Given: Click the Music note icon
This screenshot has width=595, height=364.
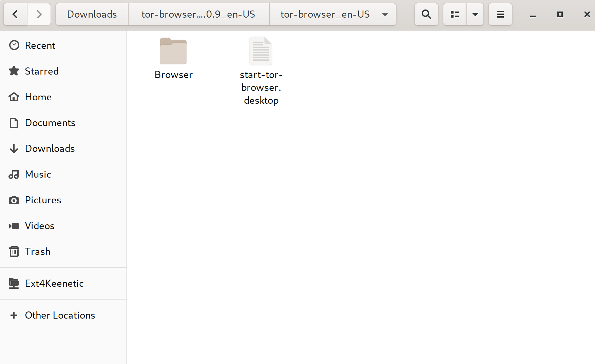Looking at the screenshot, I should (x=14, y=174).
